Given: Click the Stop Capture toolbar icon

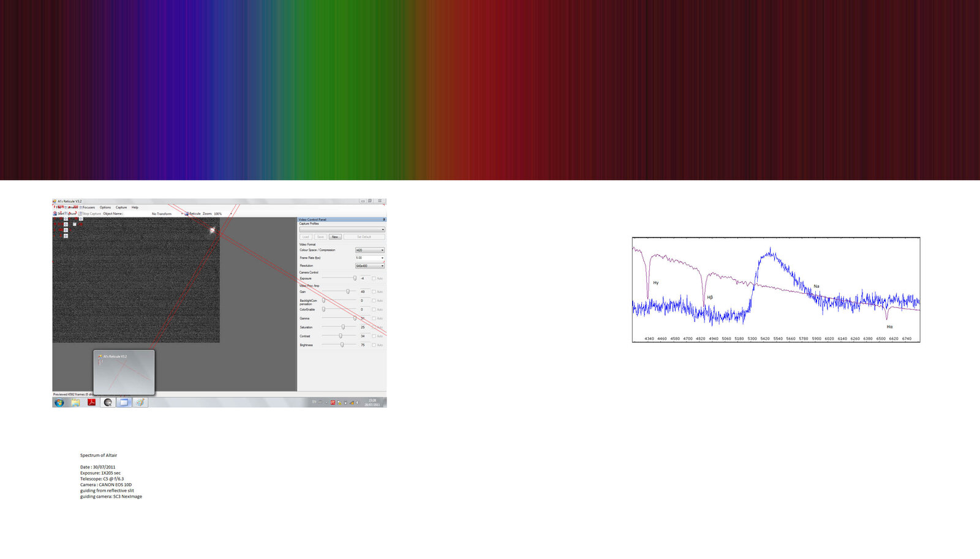Looking at the screenshot, I should coord(80,214).
